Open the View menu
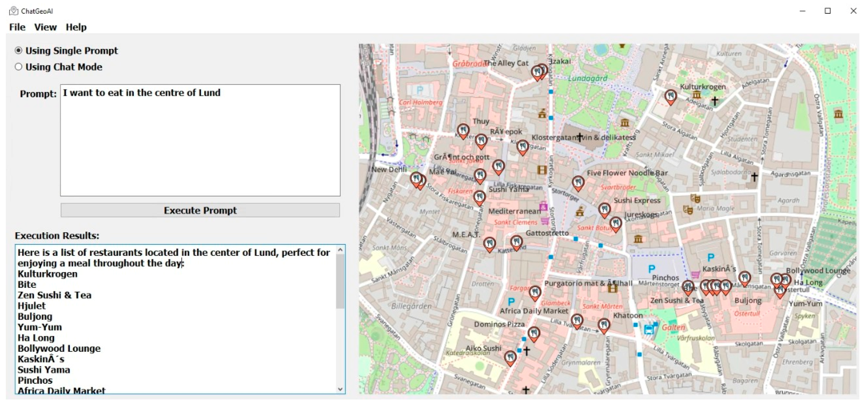The image size is (868, 408). [45, 27]
